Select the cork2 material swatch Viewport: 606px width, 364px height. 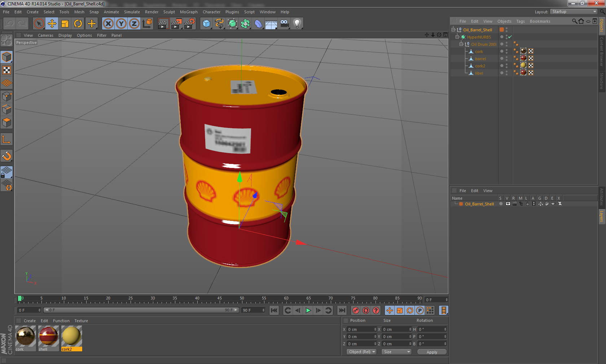click(x=71, y=338)
